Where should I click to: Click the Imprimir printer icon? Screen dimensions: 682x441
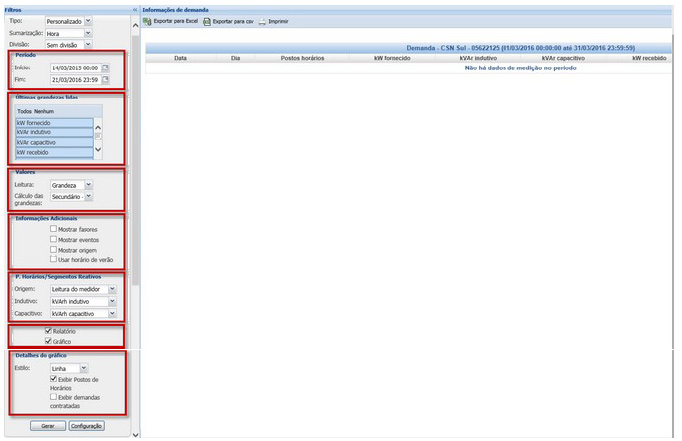click(x=262, y=21)
